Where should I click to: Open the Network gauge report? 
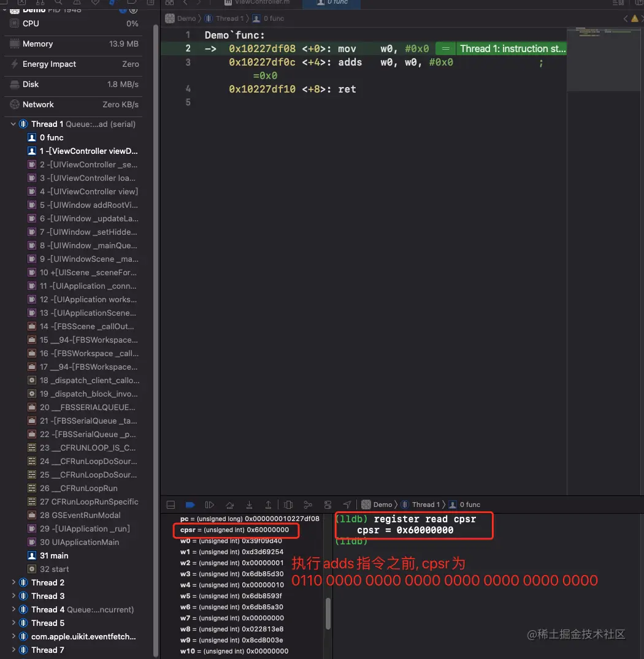click(74, 104)
